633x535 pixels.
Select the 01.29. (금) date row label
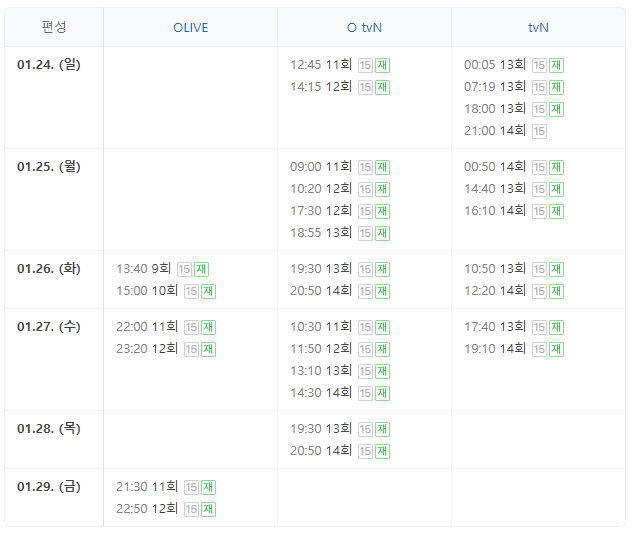pos(49,487)
